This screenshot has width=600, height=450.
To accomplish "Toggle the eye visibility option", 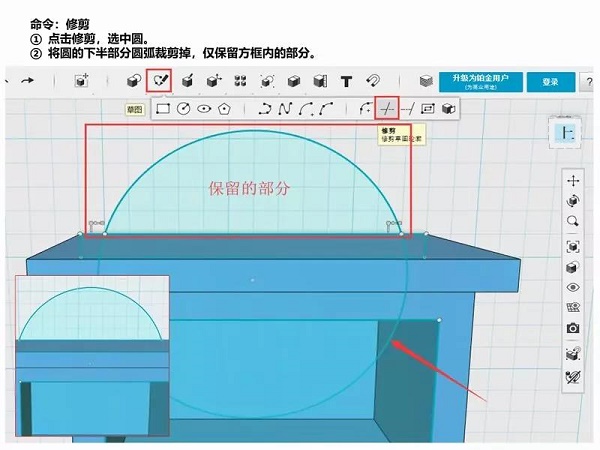I will [573, 287].
